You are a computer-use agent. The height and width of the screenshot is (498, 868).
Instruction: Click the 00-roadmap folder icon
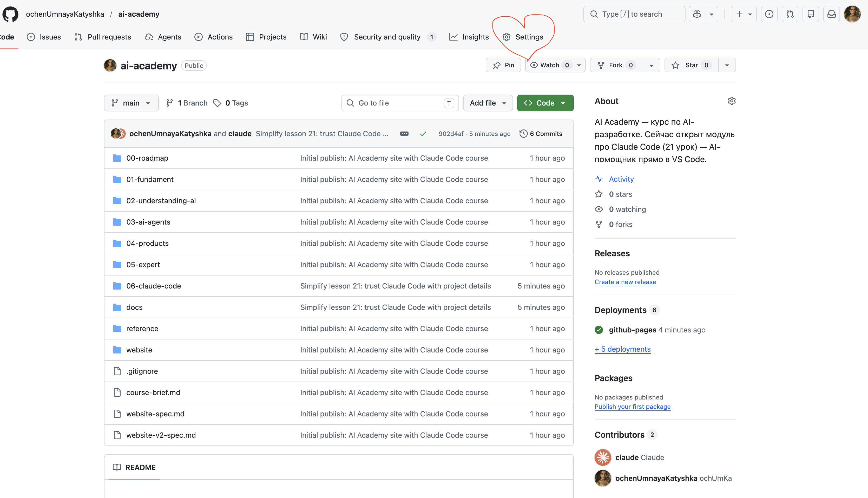pos(117,158)
